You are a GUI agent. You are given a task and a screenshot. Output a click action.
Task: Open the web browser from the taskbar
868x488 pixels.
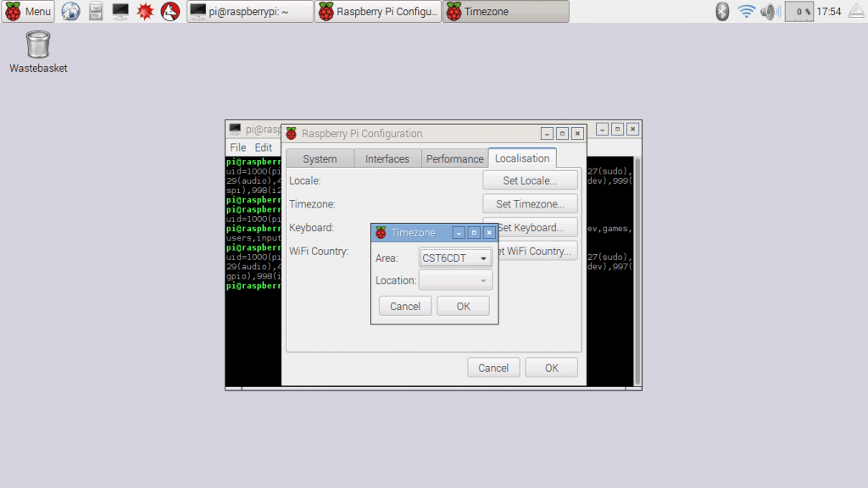70,11
